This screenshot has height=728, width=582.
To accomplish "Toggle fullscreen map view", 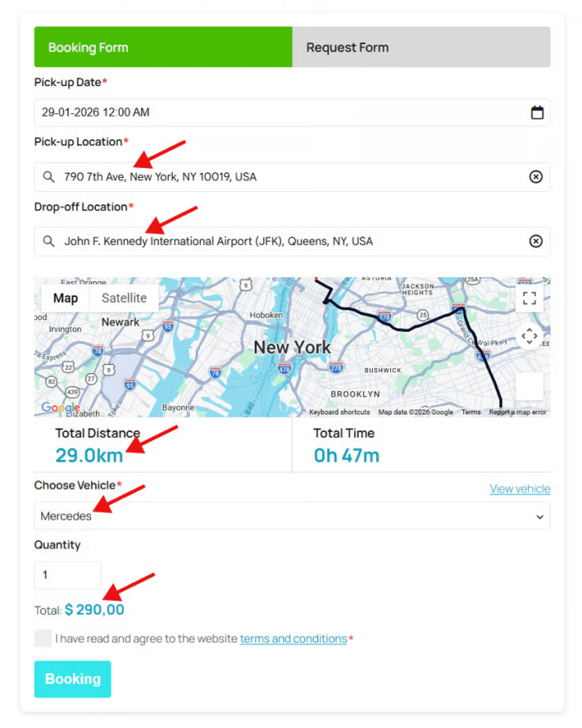I will (x=529, y=298).
